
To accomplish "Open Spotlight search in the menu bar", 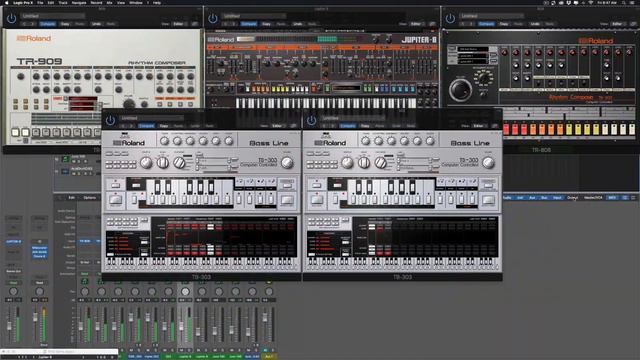I will pos(624,2).
